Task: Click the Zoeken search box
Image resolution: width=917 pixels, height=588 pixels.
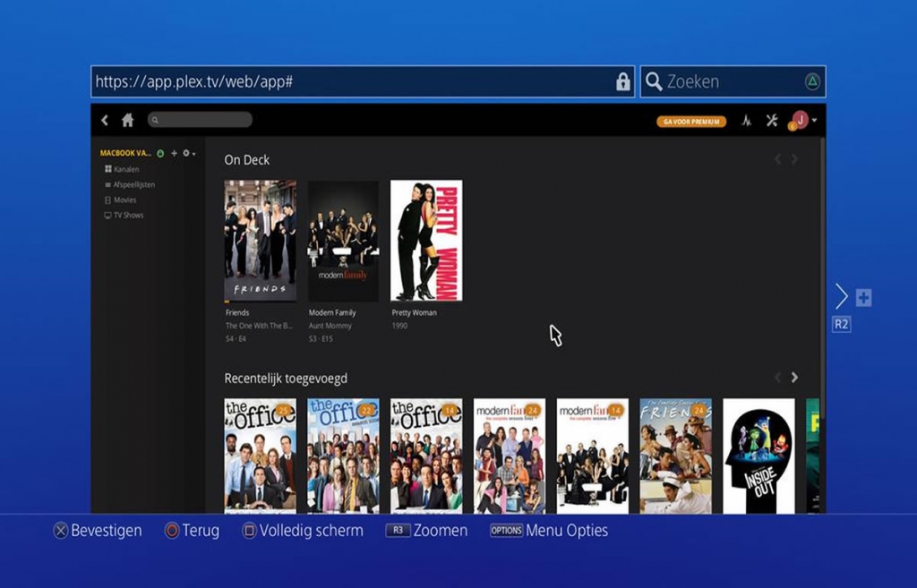Action: [x=733, y=81]
